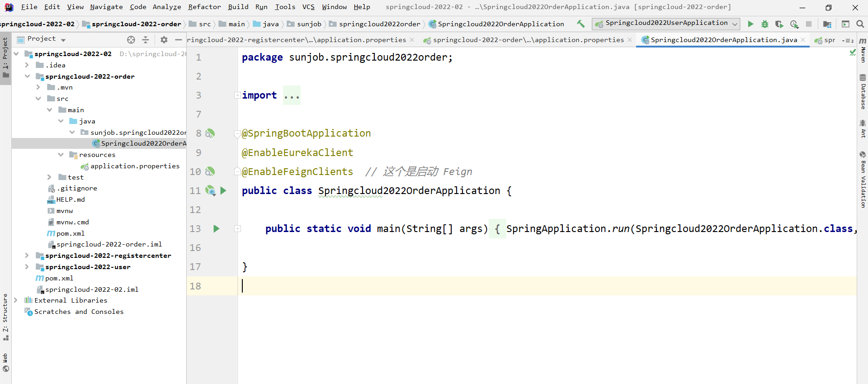
Task: Show hidden editor tabs list
Action: tap(848, 40)
